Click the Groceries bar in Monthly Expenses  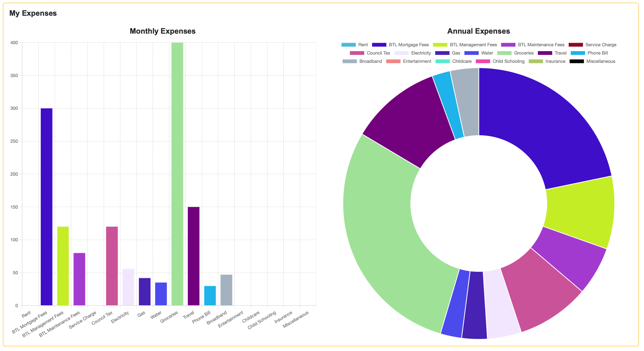click(177, 175)
